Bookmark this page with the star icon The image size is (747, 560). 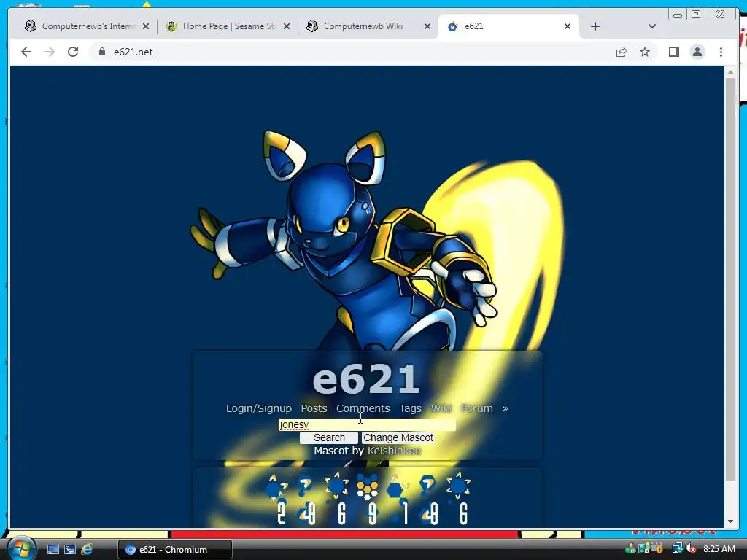[x=645, y=52]
